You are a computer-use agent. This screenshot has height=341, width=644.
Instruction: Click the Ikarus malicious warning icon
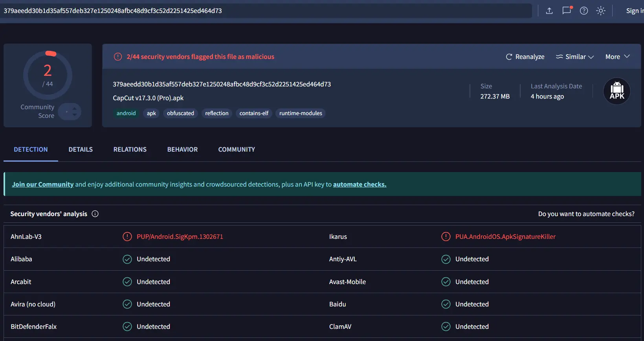(x=446, y=236)
